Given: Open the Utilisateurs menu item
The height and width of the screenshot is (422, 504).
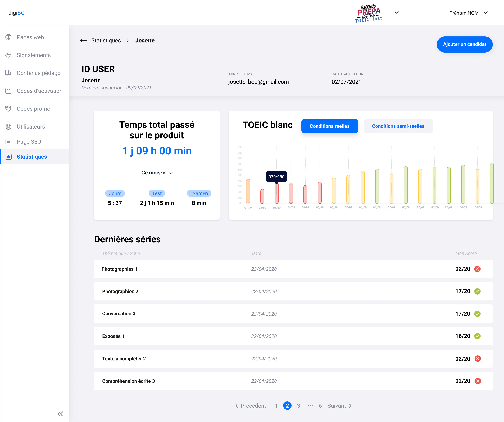Looking at the screenshot, I should click(x=31, y=127).
